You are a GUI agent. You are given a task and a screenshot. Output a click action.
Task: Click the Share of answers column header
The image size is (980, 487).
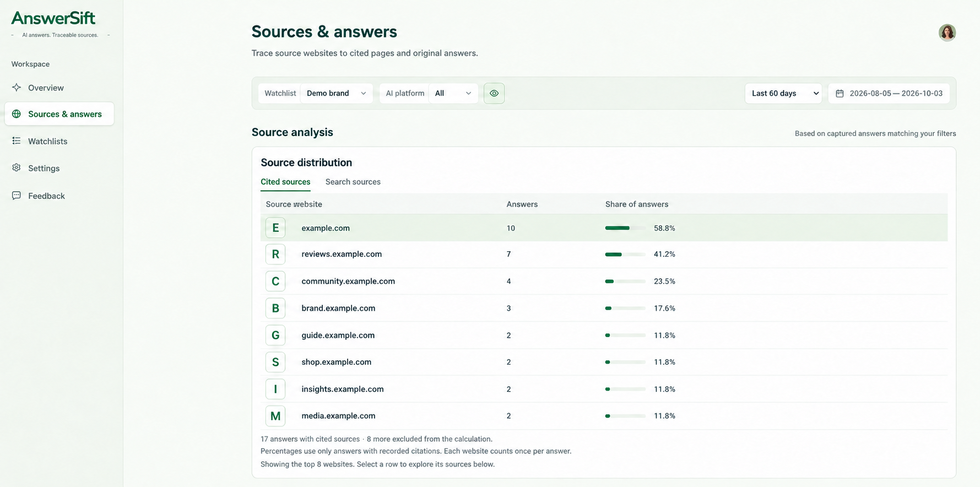coord(637,204)
